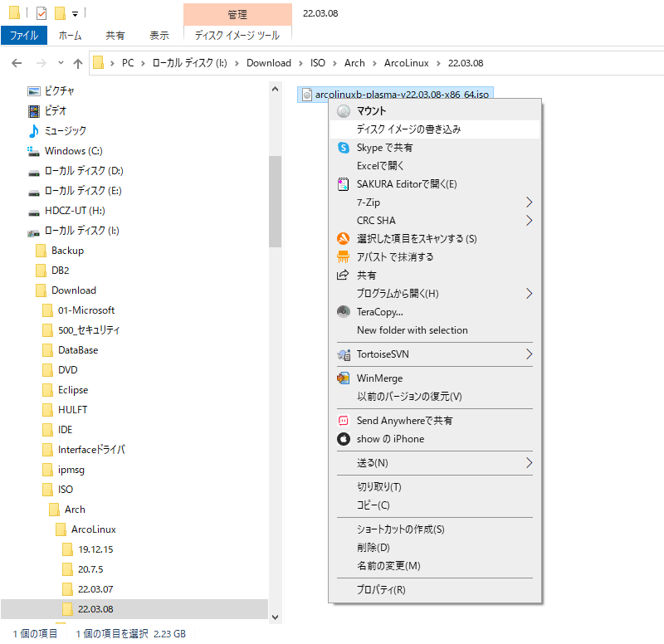Click the ISO file icon in file list
Viewport: 664px width, 644px height.
[307, 95]
